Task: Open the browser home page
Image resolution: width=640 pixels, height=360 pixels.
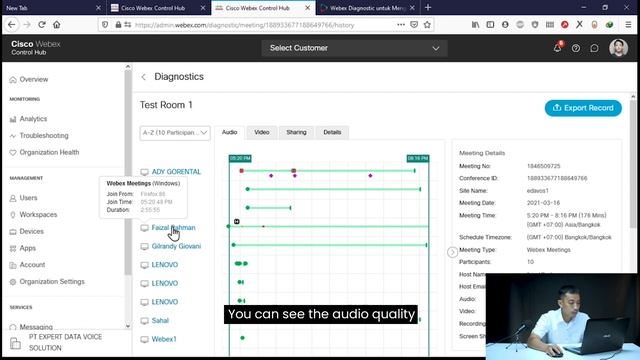Action: (57, 25)
